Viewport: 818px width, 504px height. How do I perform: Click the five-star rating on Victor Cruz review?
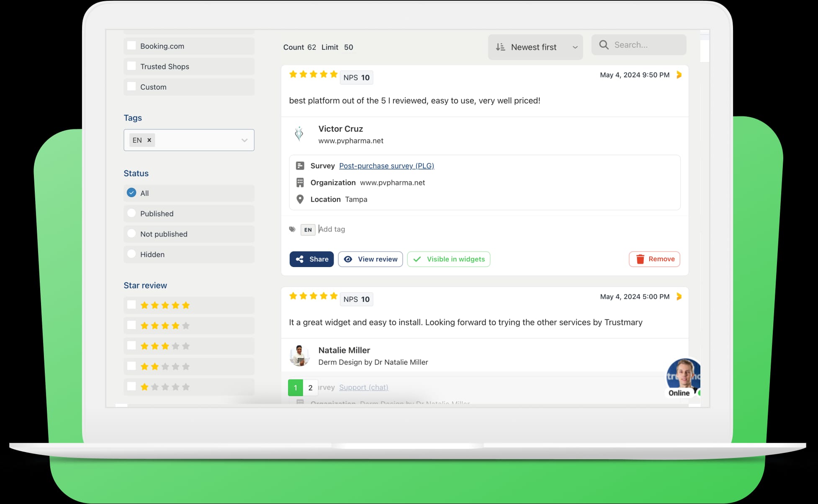[x=313, y=75]
